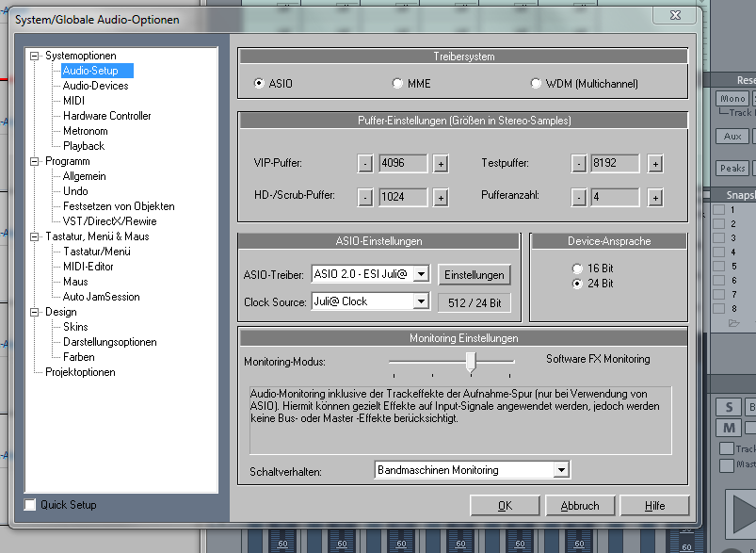Decrease the Testpuffer value with minus button
The height and width of the screenshot is (553, 756).
579,164
